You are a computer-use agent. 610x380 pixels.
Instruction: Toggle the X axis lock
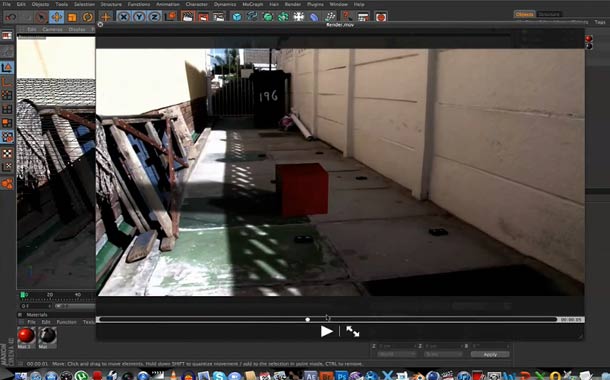click(124, 17)
